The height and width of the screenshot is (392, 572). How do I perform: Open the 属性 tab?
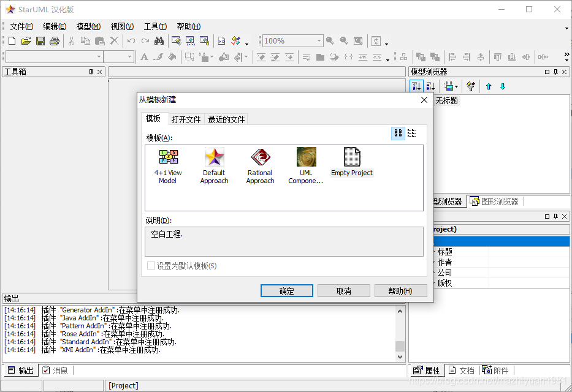coord(427,371)
